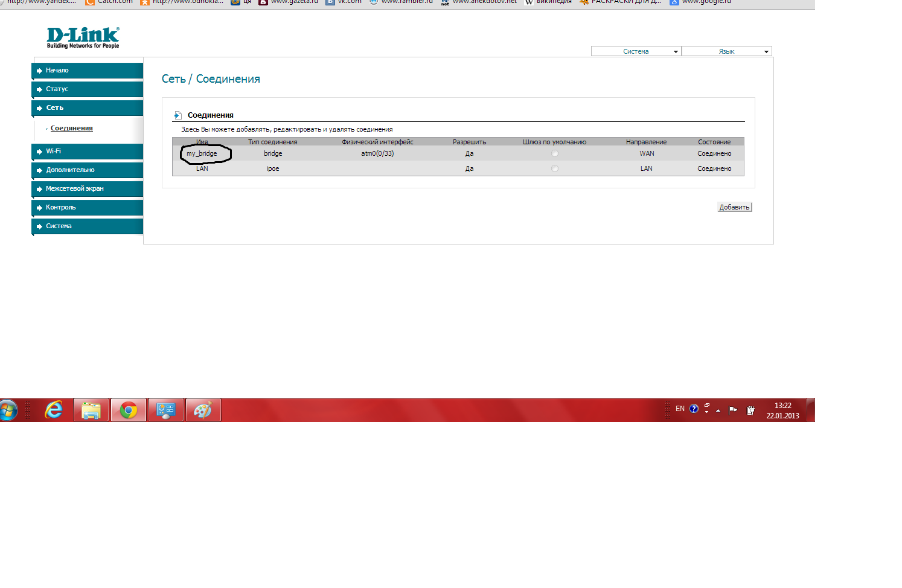Open the www.gazeta.ru bookmark
Image resolution: width=902 pixels, height=588 pixels.
pos(289,2)
